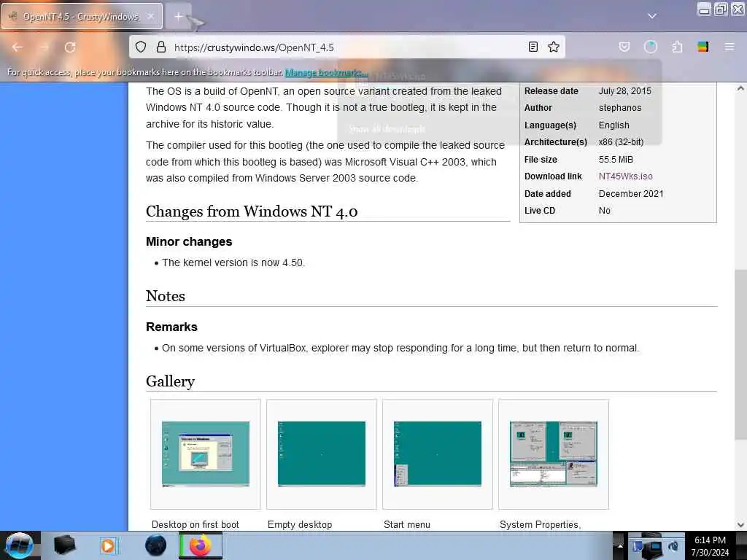Click the 'Changes from Windows NT 4.0' heading
This screenshot has height=560, width=747.
point(252,211)
